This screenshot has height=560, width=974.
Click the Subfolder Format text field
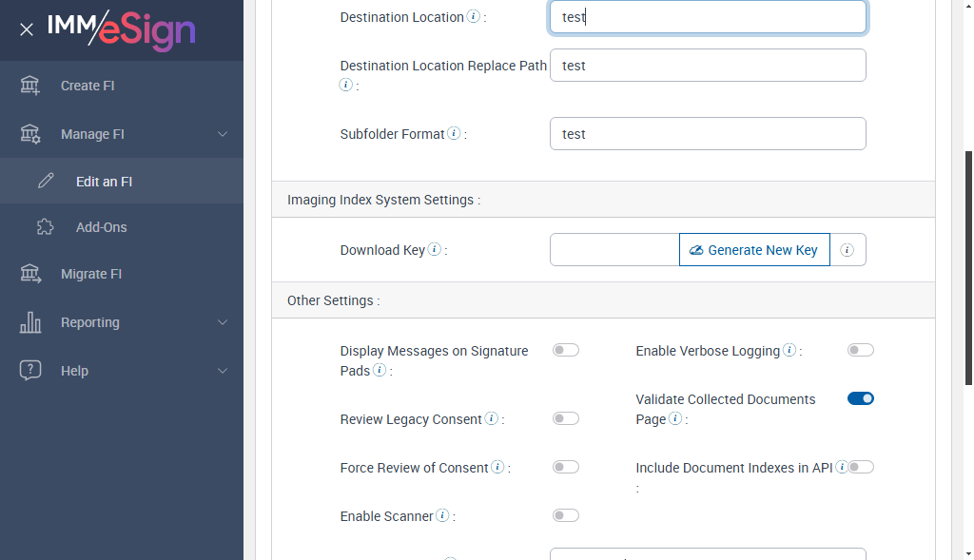[x=708, y=134]
